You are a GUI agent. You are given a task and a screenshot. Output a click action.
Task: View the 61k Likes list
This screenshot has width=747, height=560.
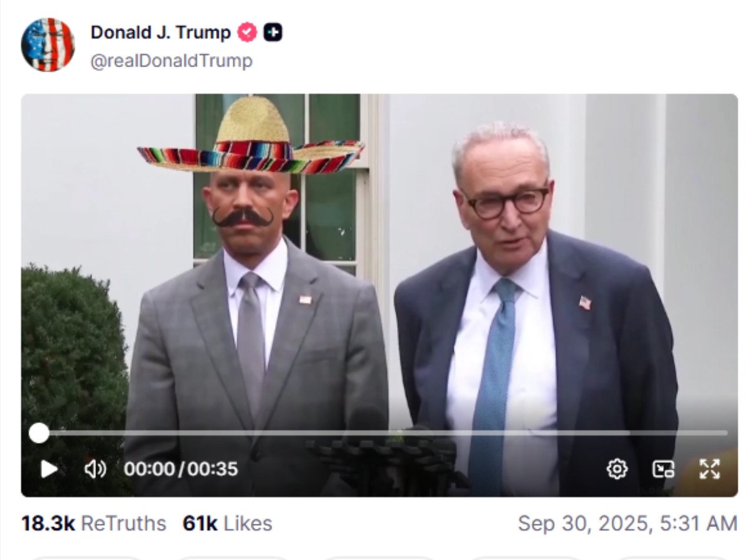pos(227,523)
